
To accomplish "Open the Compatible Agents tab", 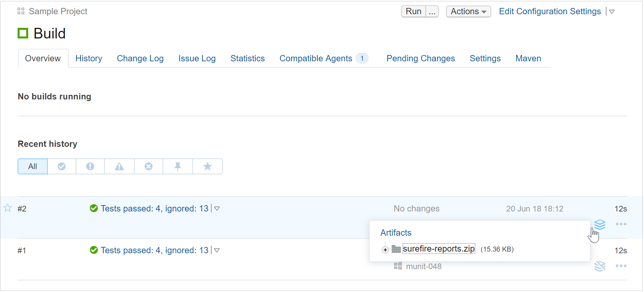I will click(316, 59).
